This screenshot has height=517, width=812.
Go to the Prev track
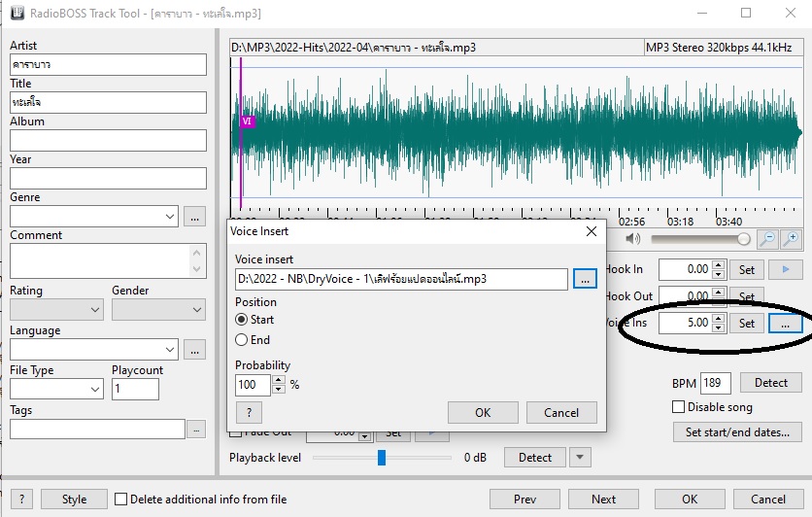pyautogui.click(x=524, y=499)
